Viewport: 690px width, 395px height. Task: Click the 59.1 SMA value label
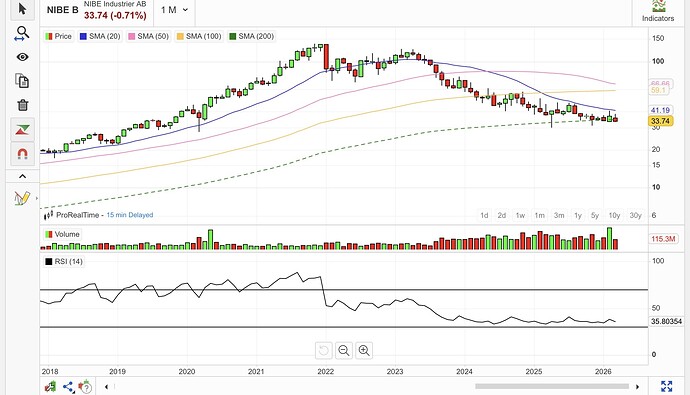(x=659, y=90)
